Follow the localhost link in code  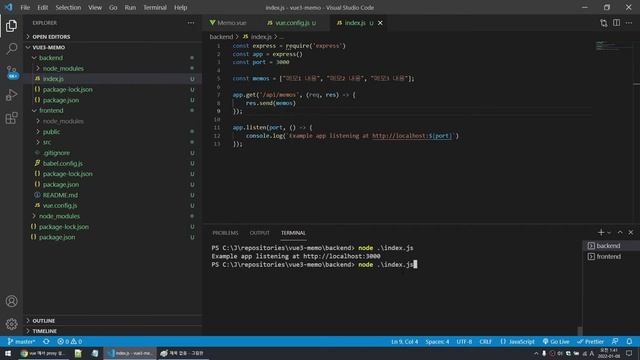[x=412, y=136]
